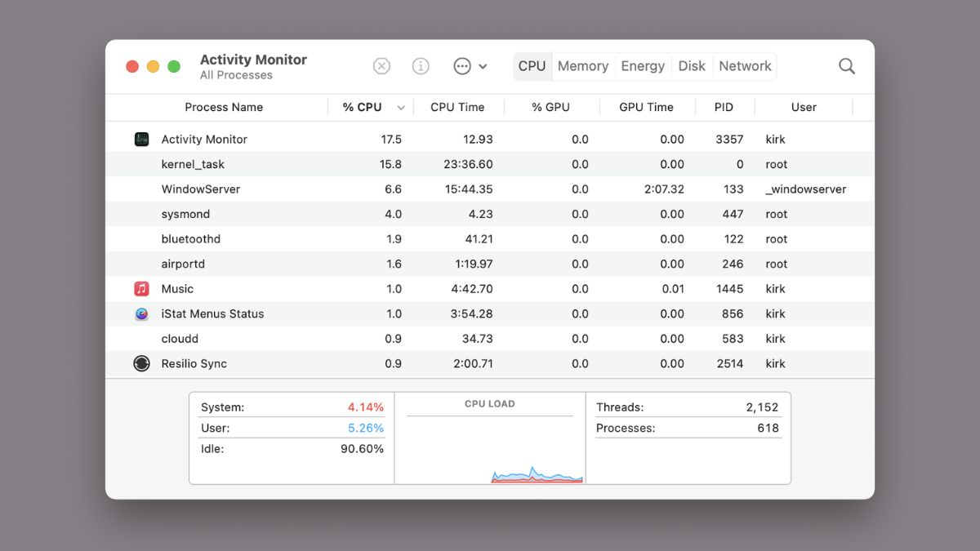The image size is (980, 551).
Task: Click the yellow minimize window button
Action: pos(153,66)
